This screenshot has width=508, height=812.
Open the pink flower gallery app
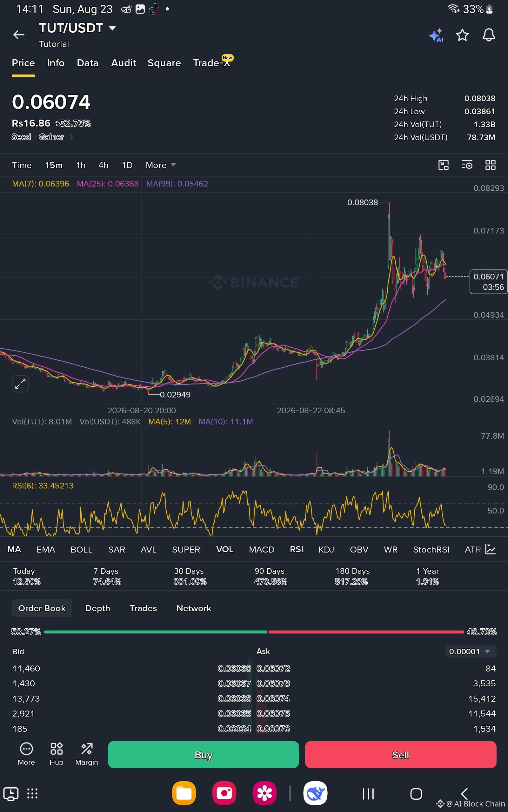tap(264, 793)
